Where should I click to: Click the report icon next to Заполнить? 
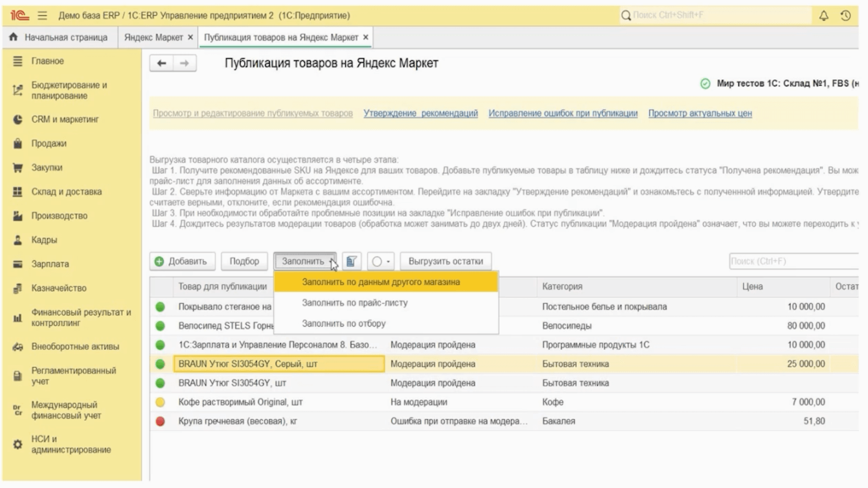351,261
